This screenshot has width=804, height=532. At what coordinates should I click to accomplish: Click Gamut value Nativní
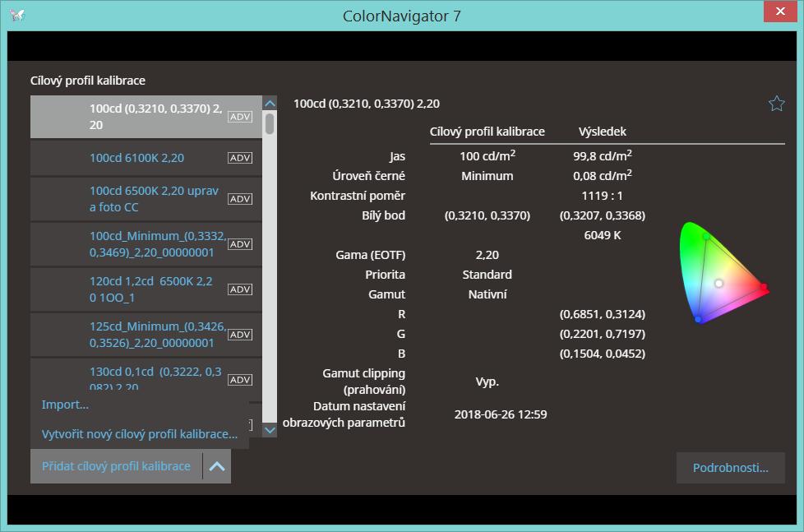point(487,294)
